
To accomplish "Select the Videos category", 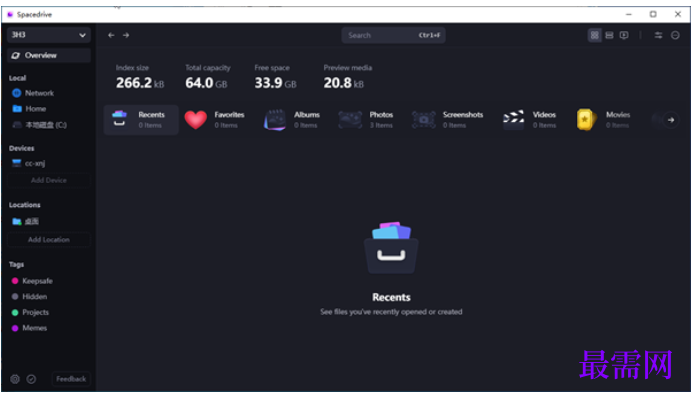I will click(530, 119).
